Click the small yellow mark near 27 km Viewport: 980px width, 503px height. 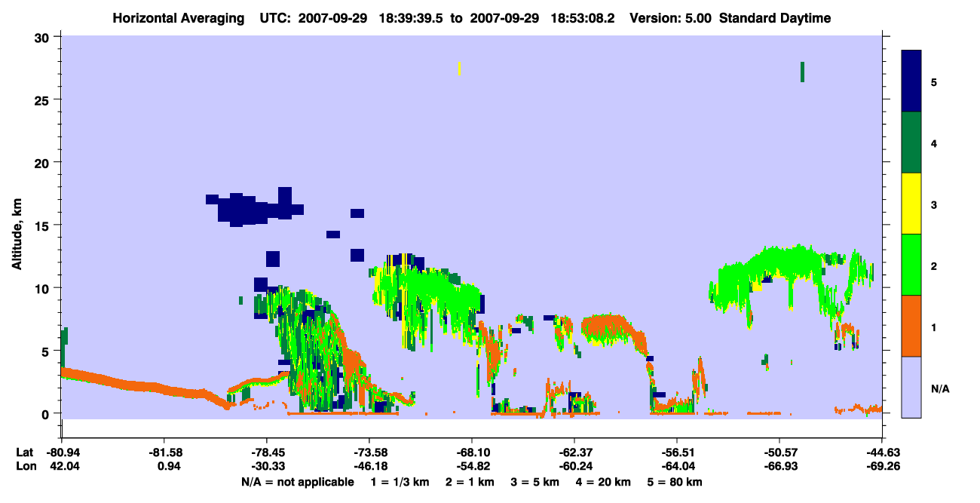pos(459,69)
